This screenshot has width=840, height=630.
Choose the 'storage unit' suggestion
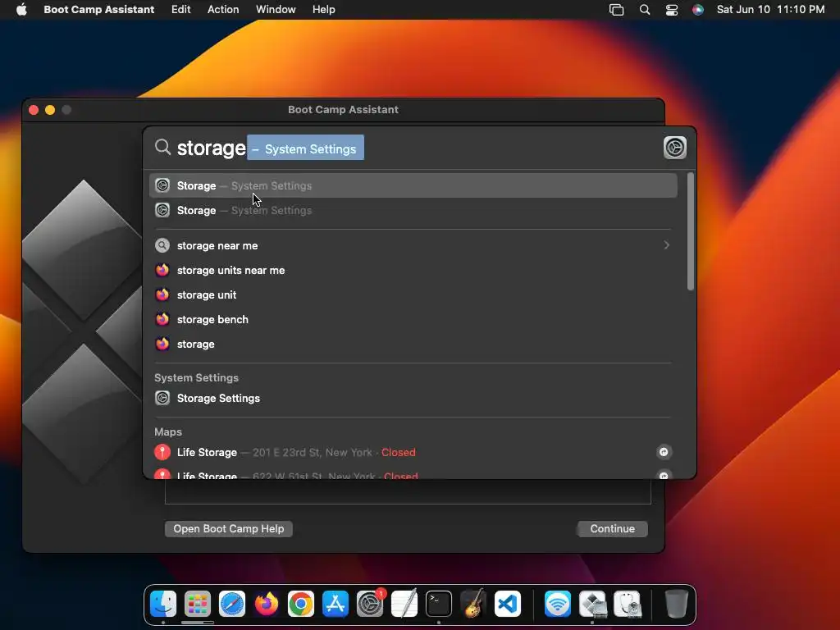coord(413,294)
